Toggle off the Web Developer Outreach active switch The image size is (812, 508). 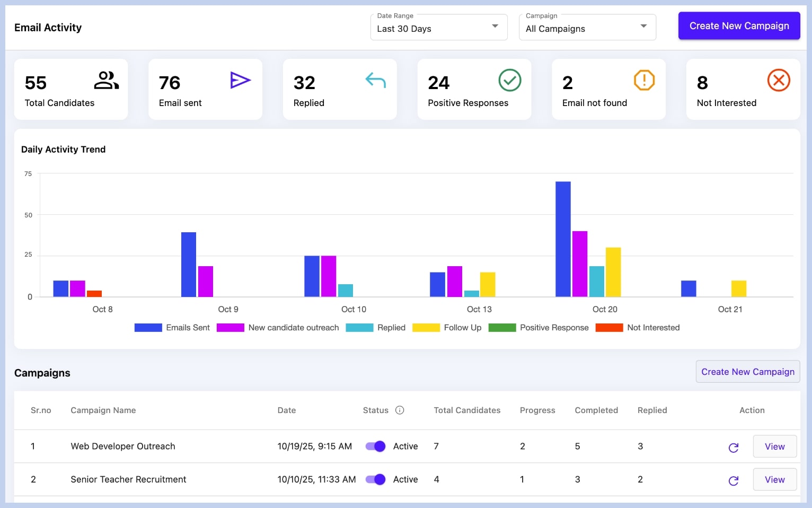coord(375,446)
